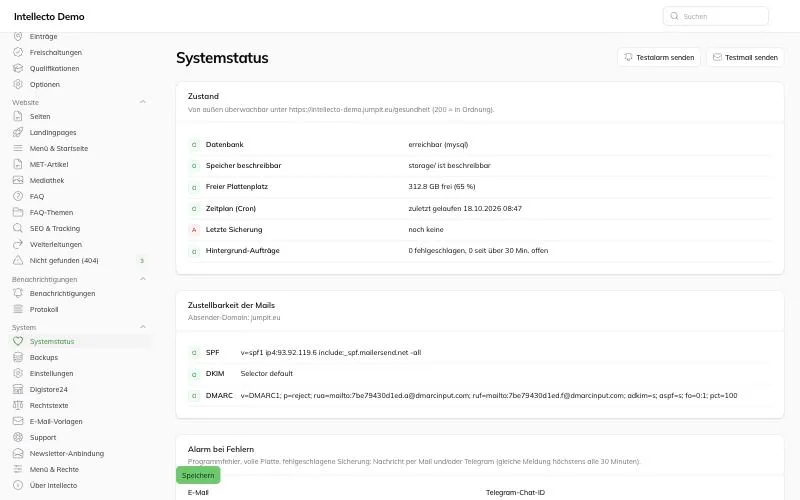The image size is (800, 500).
Task: Click the Support lifebuoy icon
Action: pos(18,437)
